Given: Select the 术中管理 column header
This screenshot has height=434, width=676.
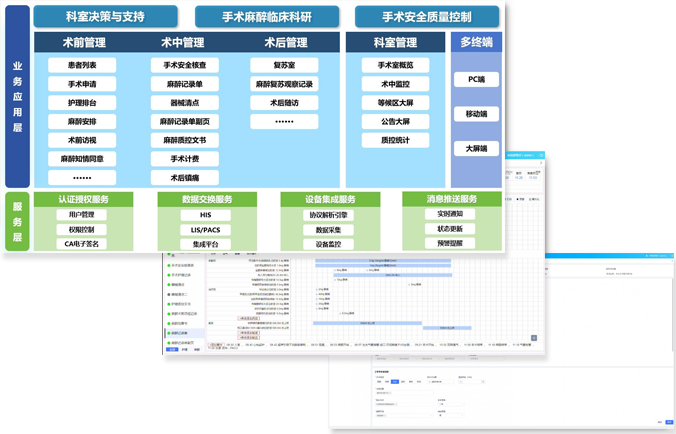Looking at the screenshot, I should [x=182, y=43].
